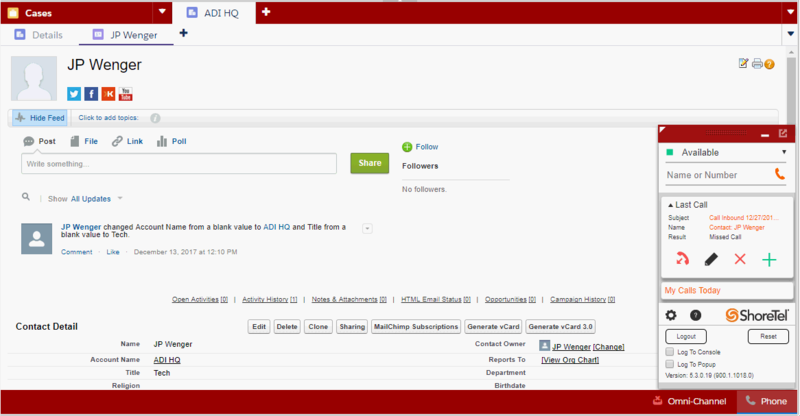Viewport: 800px width, 416px height.
Task: Click the plus icon to add a primary tab
Action: pos(266,12)
